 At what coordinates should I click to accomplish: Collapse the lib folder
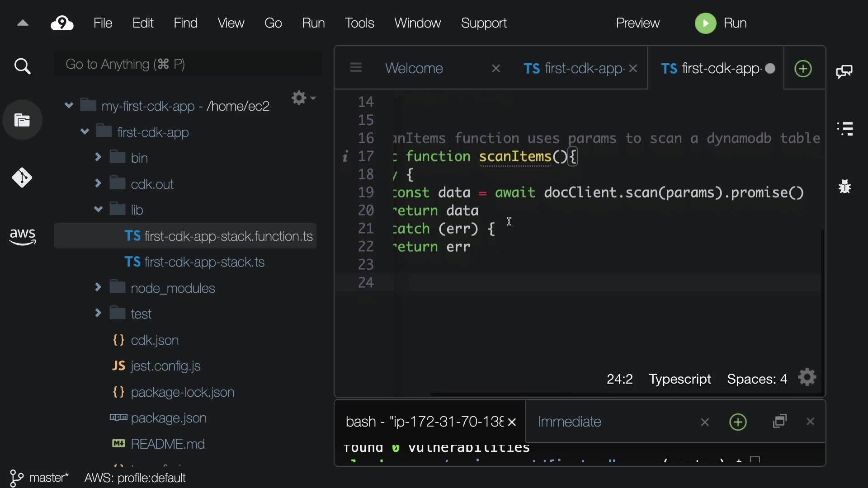[98, 209]
